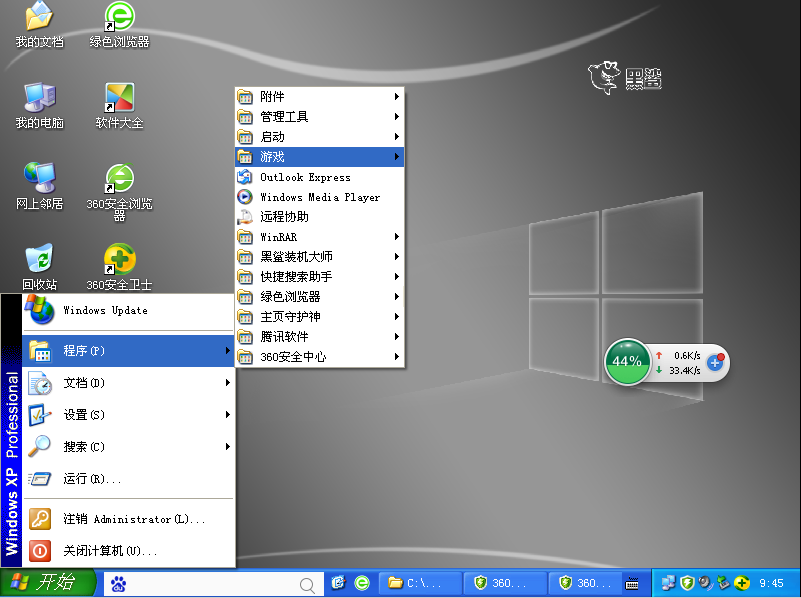Screen dimensions: 801x598
Task: Switch to the C:\ folder taskbar window
Action: [421, 583]
